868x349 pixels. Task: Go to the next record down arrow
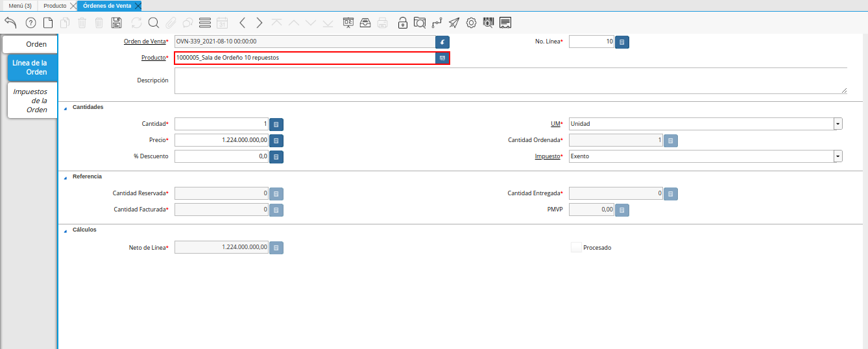click(311, 23)
